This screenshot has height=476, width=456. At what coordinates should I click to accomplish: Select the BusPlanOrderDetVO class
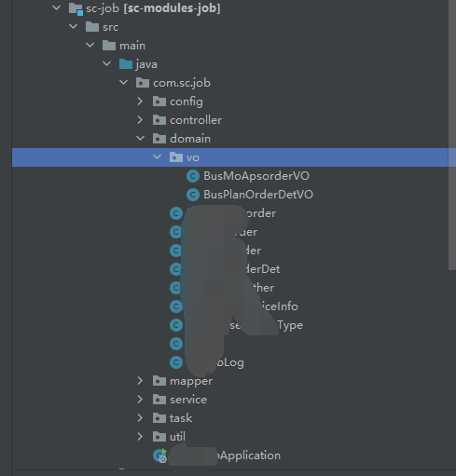[x=258, y=195]
